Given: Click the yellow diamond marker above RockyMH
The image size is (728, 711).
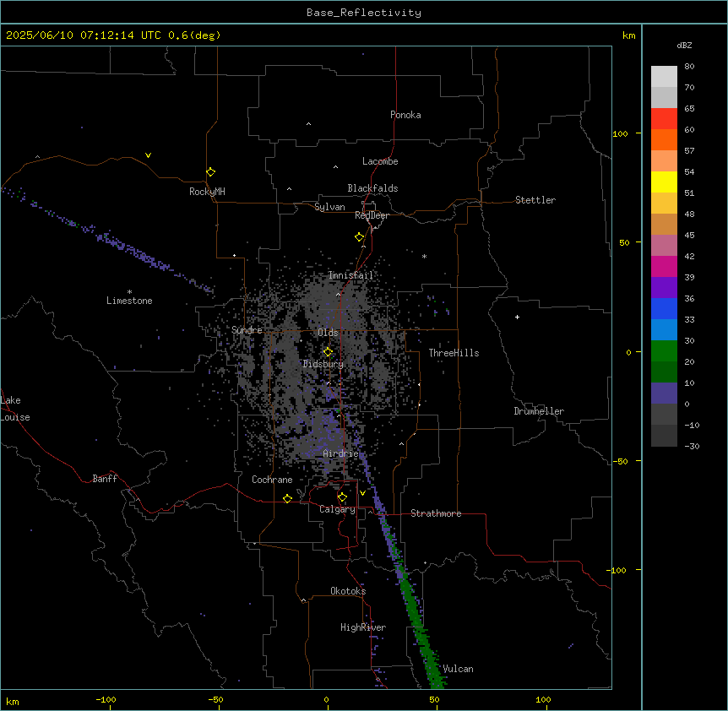Looking at the screenshot, I should tap(210, 171).
